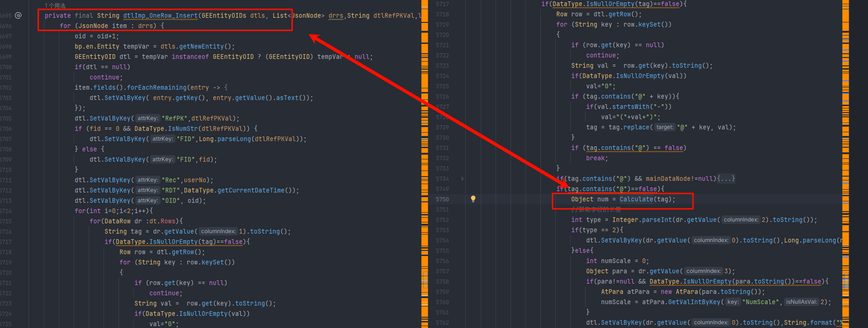Click getNewEntity in the tempVar assignment

pyautogui.click(x=202, y=46)
